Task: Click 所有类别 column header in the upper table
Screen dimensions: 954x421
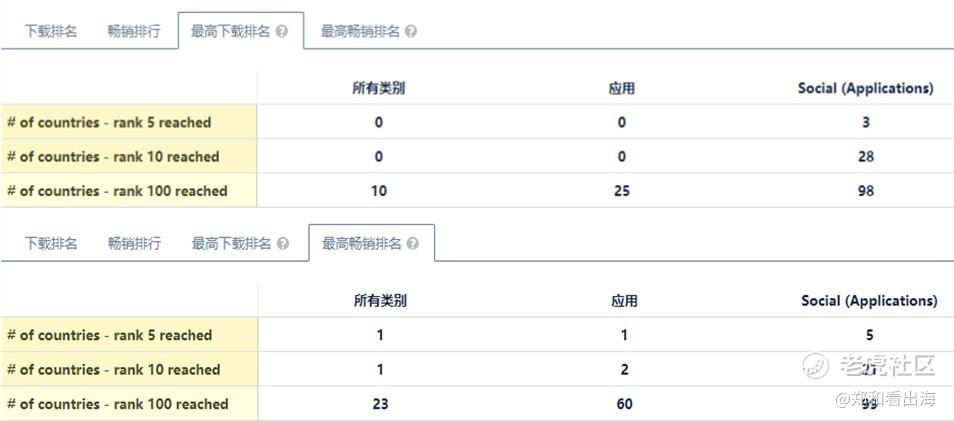Action: (x=379, y=88)
